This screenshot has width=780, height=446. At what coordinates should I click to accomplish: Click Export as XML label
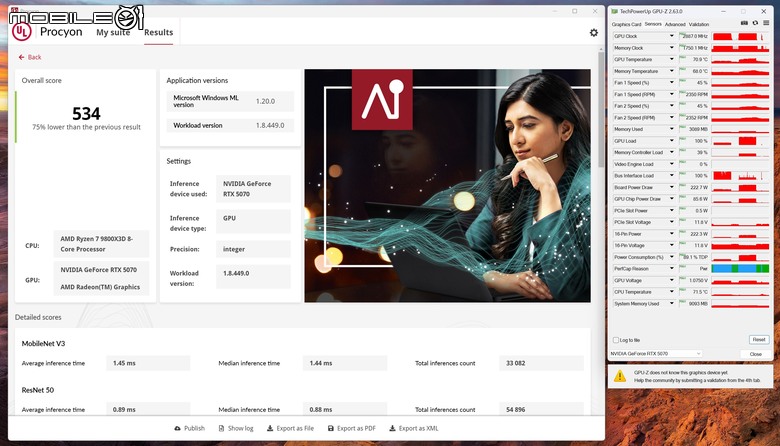(418, 428)
